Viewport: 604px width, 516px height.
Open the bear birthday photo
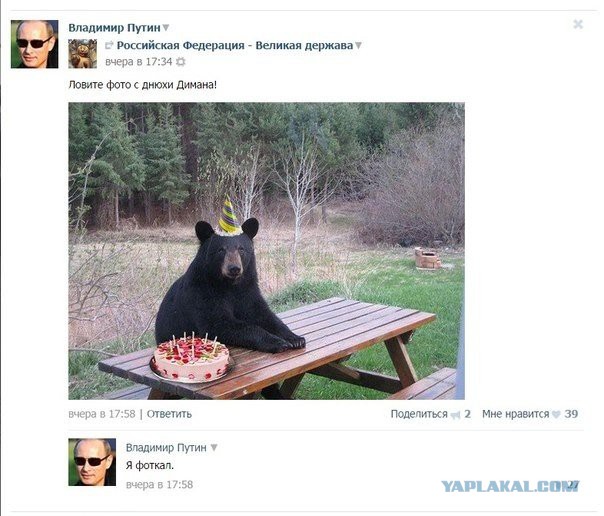click(267, 251)
